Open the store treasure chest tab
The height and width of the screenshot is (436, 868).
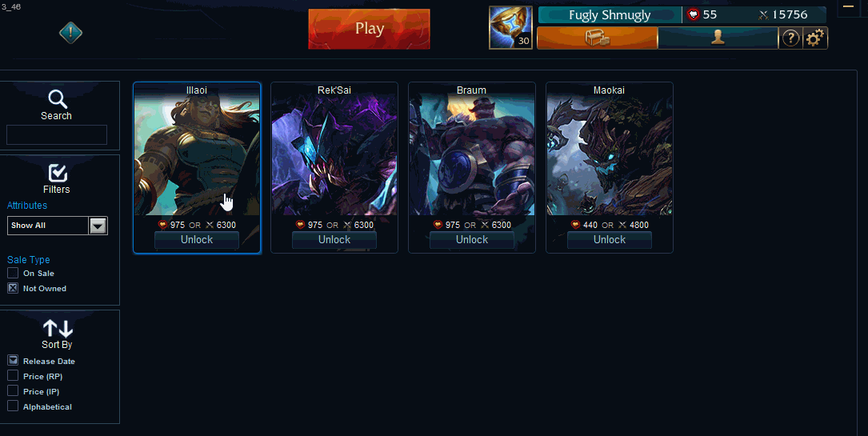pos(598,38)
